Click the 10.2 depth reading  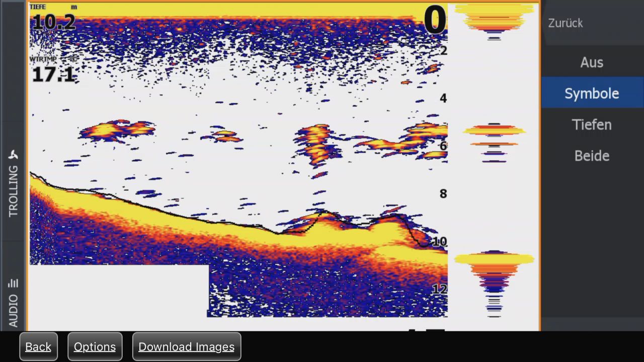[53, 22]
